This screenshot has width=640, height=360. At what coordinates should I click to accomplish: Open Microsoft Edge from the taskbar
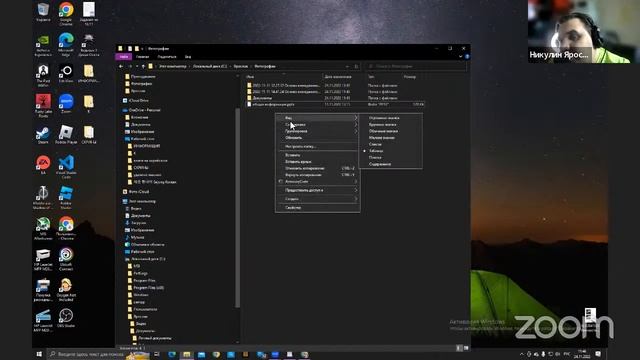[172, 354]
